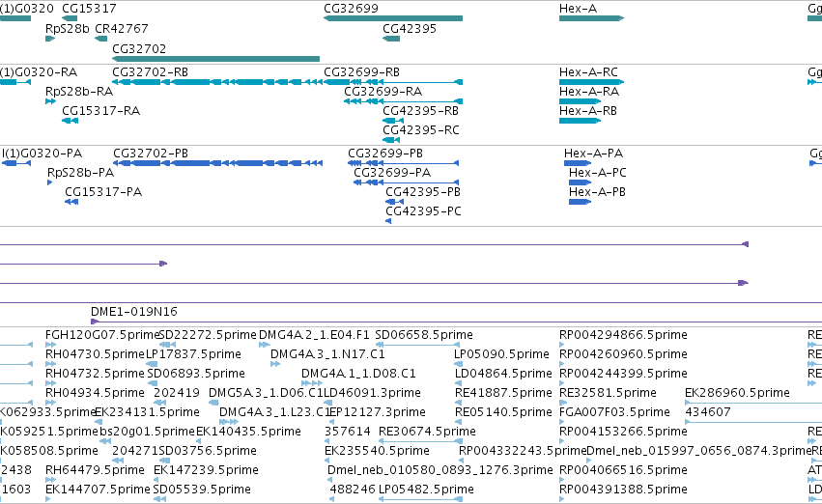
Task: Open EST Dmel_neb_010580_0893_1276.3prime
Action: 439,470
